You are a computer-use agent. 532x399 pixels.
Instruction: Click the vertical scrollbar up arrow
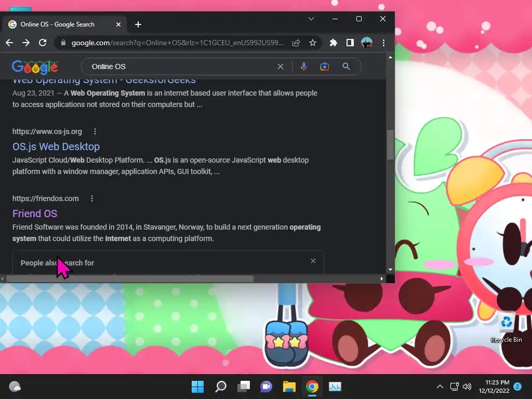point(391,57)
